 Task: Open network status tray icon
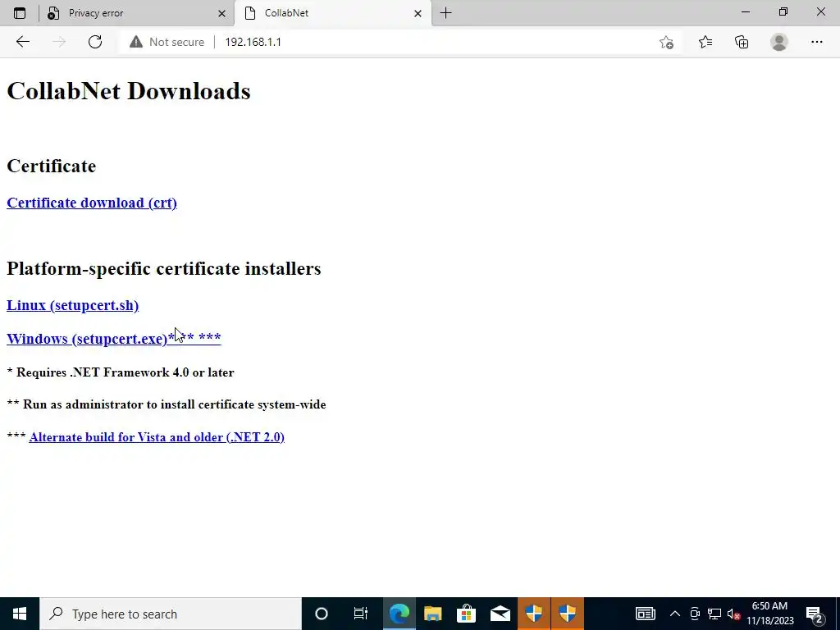(x=714, y=614)
